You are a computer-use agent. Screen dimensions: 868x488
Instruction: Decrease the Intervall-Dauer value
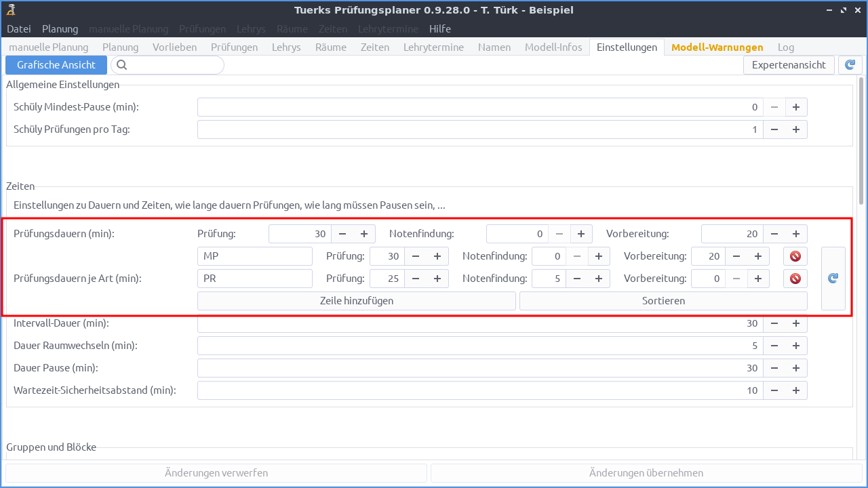coord(774,323)
